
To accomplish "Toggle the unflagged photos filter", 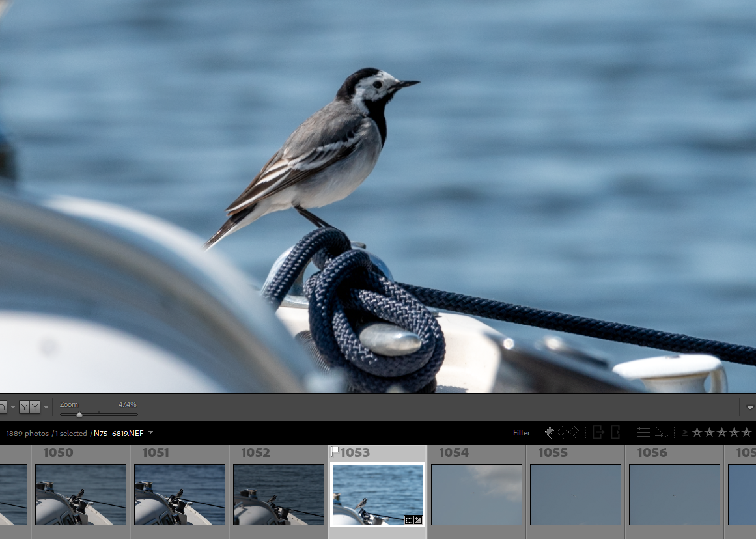I will (x=561, y=432).
